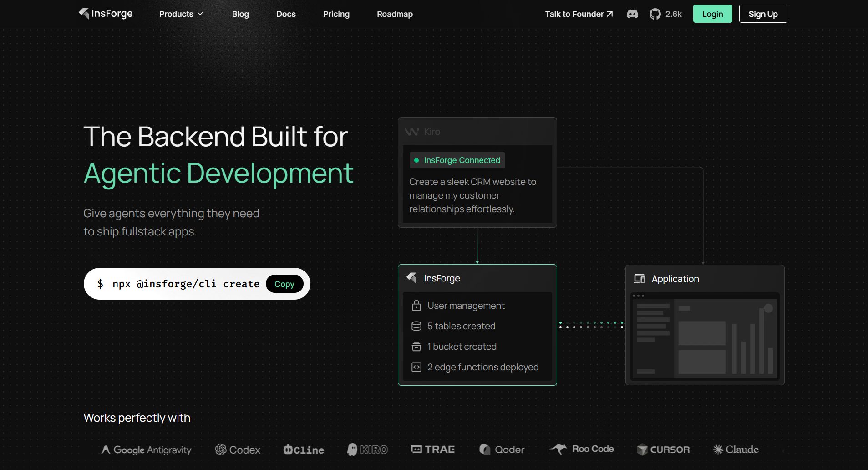Click the 2.6k GitHub stars count
Image resolution: width=868 pixels, height=470 pixels.
pyautogui.click(x=673, y=14)
